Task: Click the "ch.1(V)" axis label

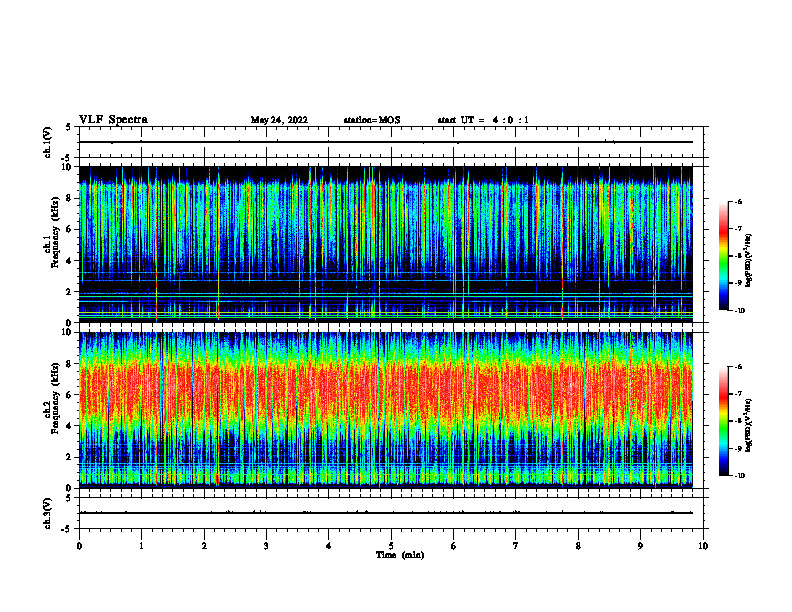Action: coord(47,142)
